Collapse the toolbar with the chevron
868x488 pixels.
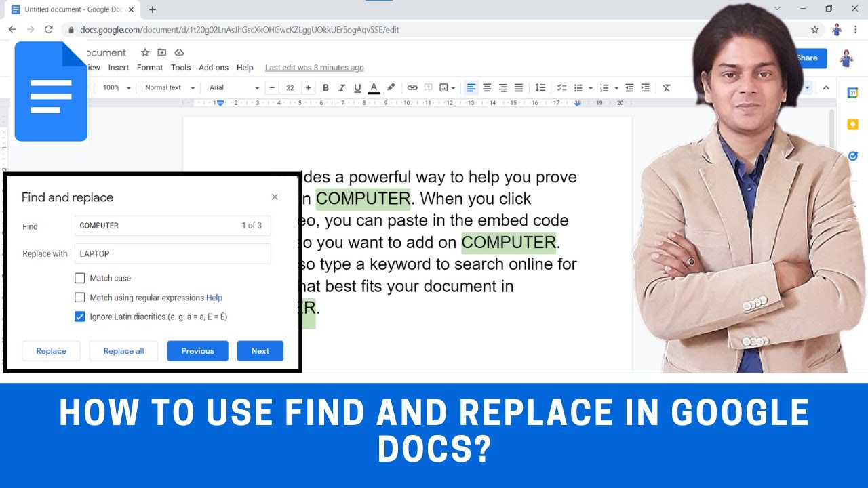(826, 87)
